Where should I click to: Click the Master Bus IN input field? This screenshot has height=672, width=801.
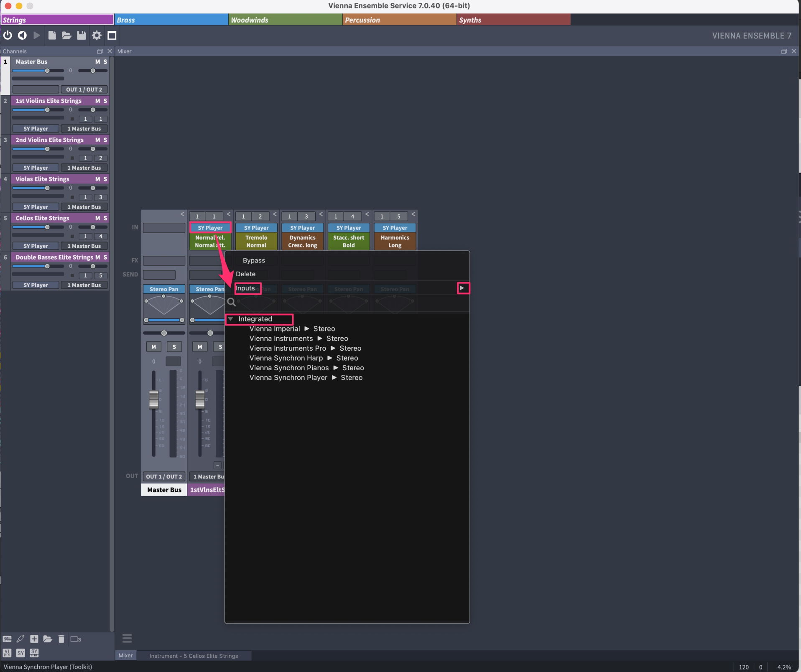coord(164,228)
